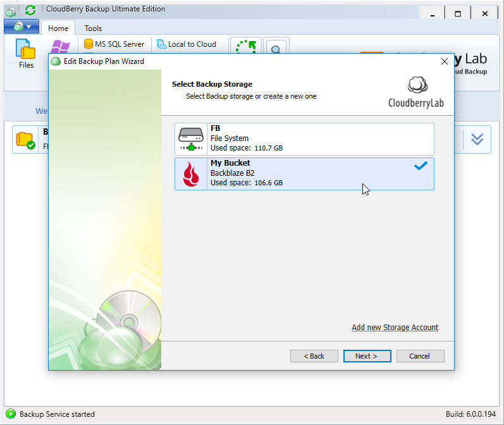This screenshot has width=504, height=425.
Task: Select Local to Cloud option
Action: point(187,44)
